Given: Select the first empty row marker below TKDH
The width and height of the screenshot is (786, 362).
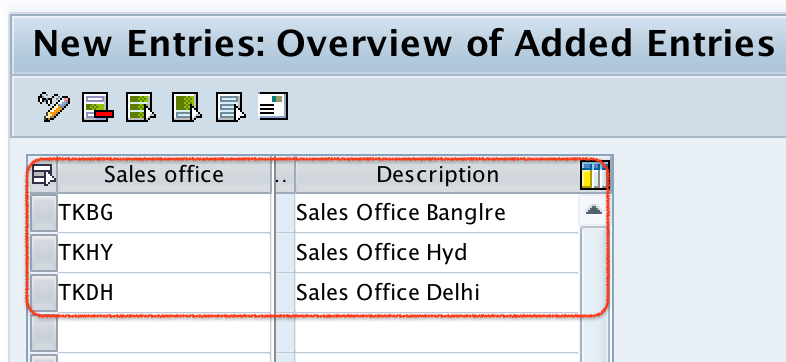Looking at the screenshot, I should point(44,334).
